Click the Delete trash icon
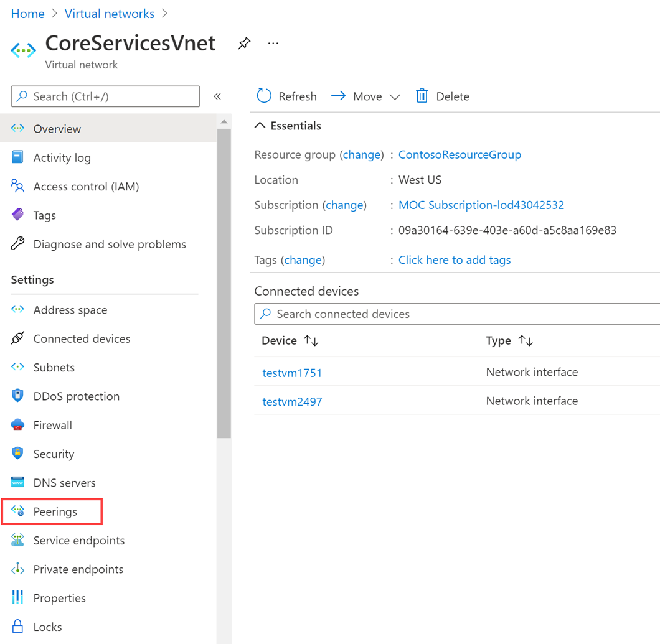Screen dimensions: 660x644 point(422,96)
